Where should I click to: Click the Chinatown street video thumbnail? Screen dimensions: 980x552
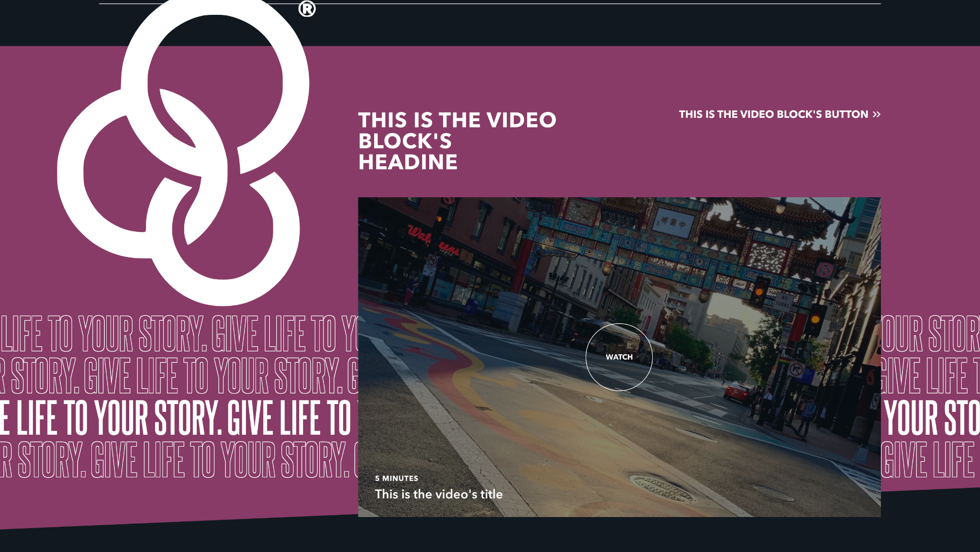[619, 357]
